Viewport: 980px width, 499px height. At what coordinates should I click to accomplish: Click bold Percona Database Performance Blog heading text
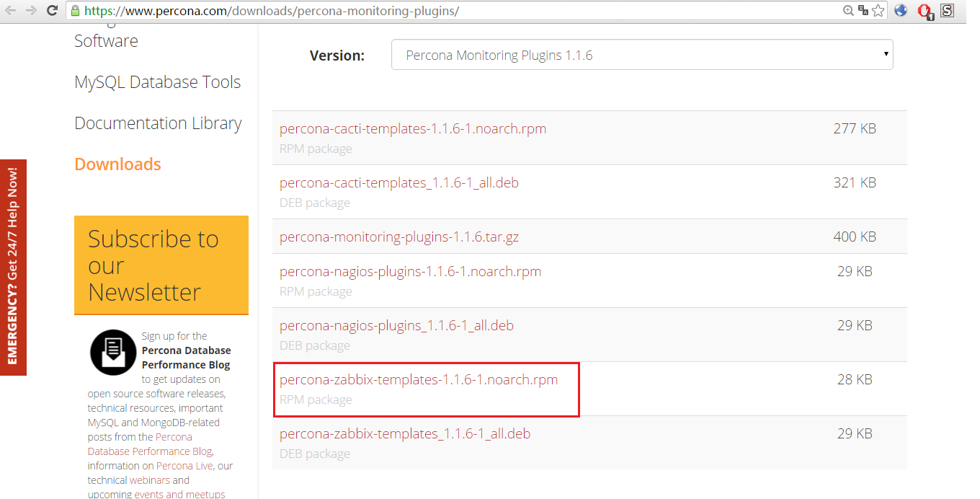[x=186, y=358]
